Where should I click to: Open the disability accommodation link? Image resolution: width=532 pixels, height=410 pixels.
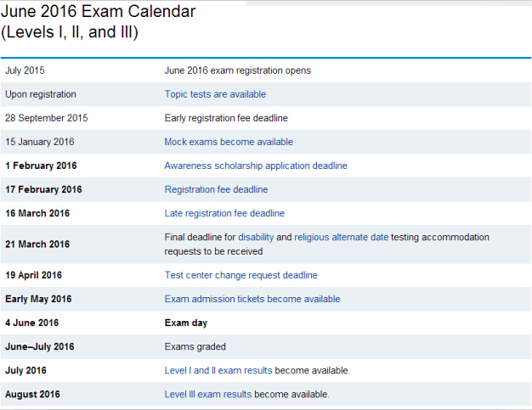coord(255,238)
